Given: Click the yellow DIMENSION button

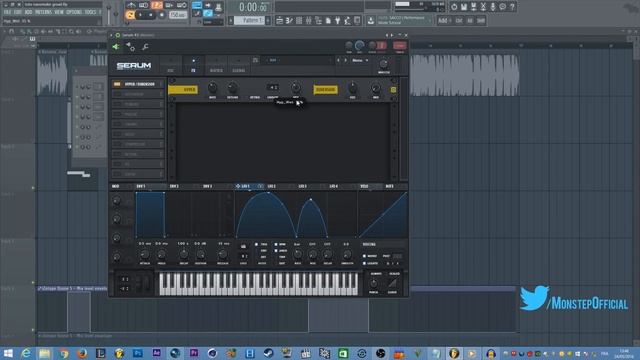Looking at the screenshot, I should [x=325, y=89].
